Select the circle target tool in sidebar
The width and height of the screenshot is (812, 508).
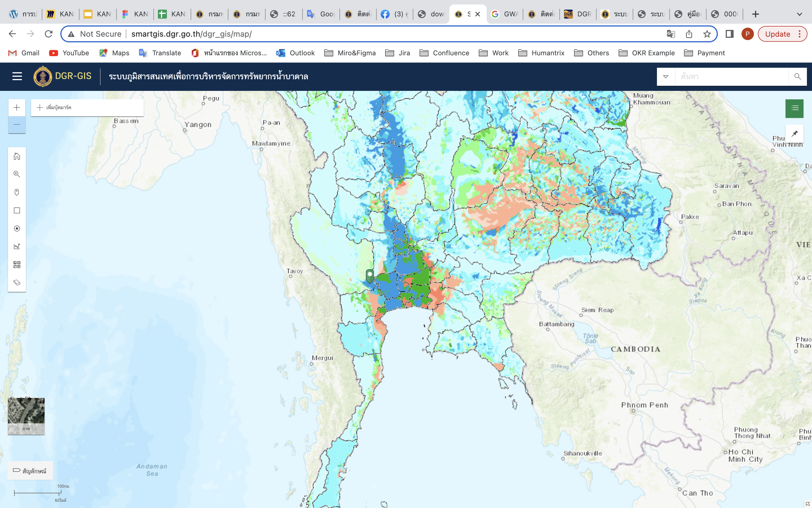point(17,229)
